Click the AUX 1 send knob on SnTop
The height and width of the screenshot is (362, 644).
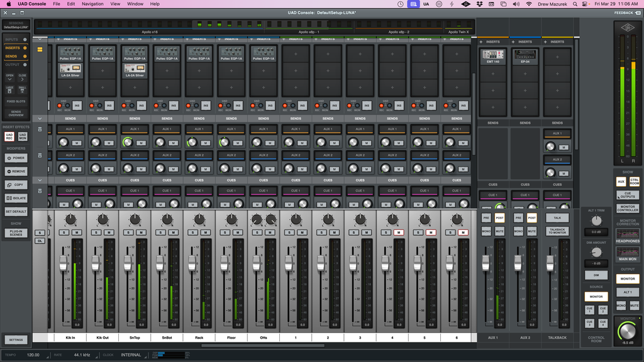click(x=127, y=143)
